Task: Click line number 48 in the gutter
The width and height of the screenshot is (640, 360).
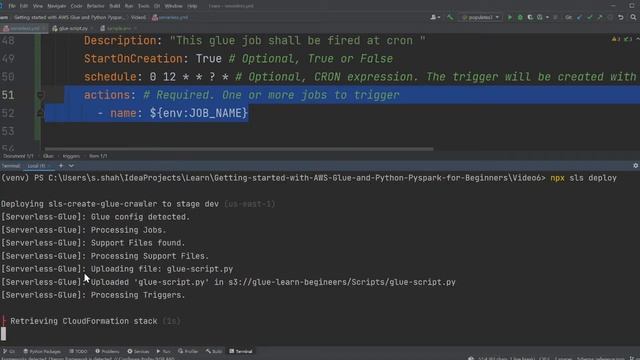Action: point(8,41)
